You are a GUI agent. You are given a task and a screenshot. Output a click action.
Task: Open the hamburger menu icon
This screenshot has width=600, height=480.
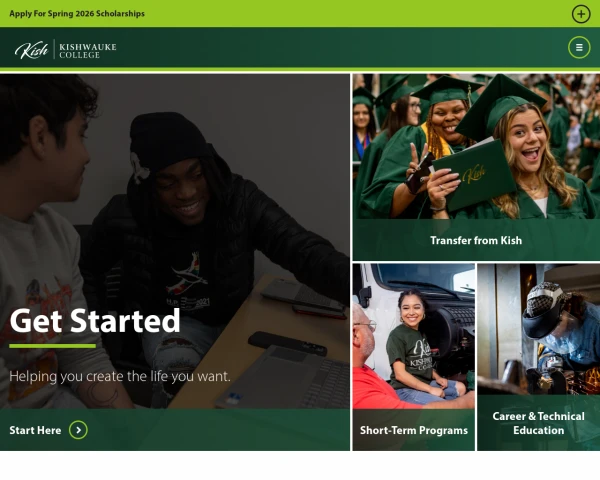(x=579, y=47)
